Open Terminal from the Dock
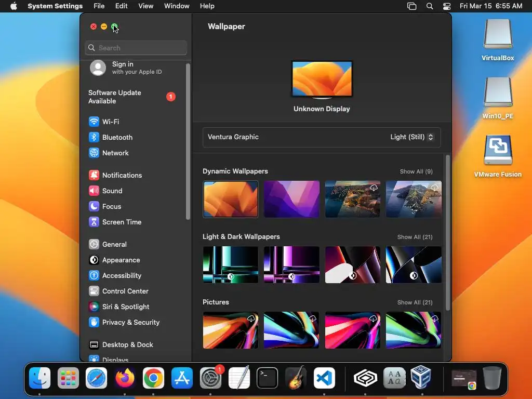Viewport: 532px width, 399px height. tap(268, 378)
